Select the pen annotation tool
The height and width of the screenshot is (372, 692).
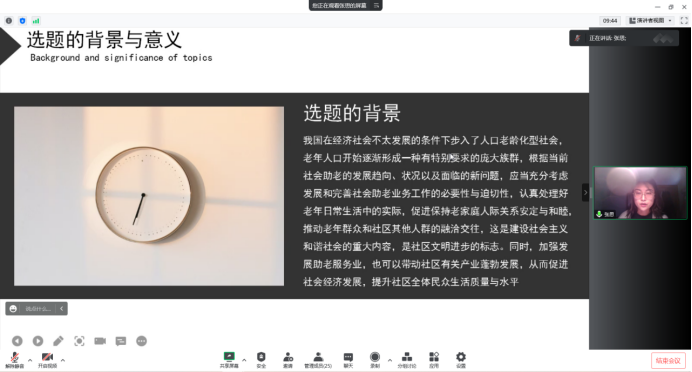(58, 341)
